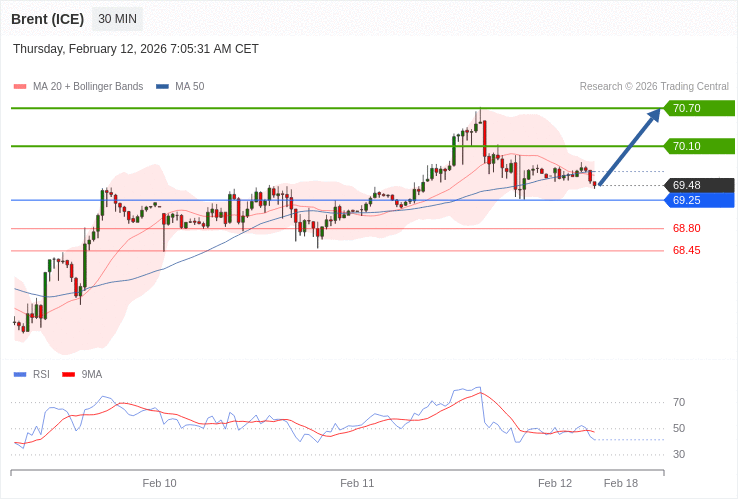
Task: Click the blue upward forecast arrow head
Action: (x=654, y=115)
